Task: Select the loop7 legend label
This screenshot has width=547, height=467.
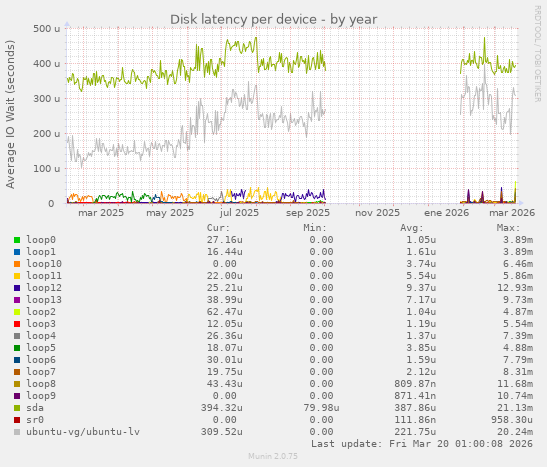Action: tap(41, 372)
